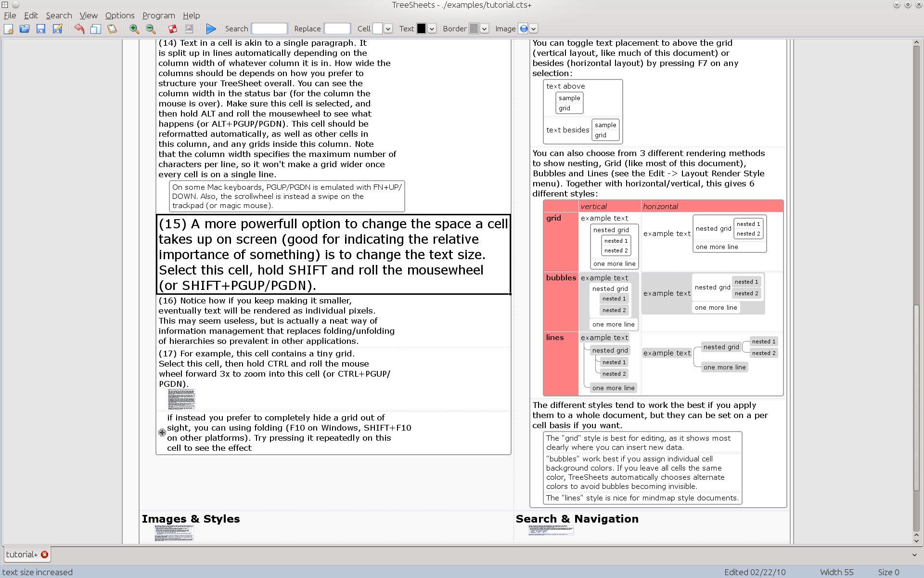Viewport: 924px width, 578px height.
Task: Select the red 'bubbles' row label
Action: (x=561, y=302)
